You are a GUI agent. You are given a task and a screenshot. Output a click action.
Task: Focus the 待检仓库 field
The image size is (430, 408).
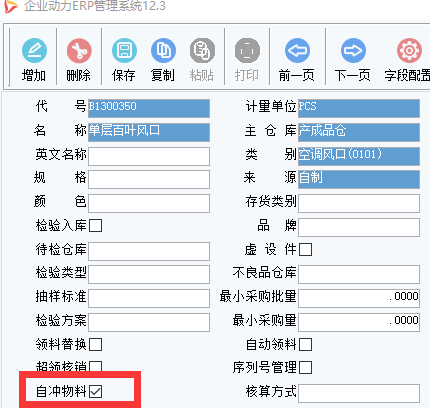click(x=149, y=251)
